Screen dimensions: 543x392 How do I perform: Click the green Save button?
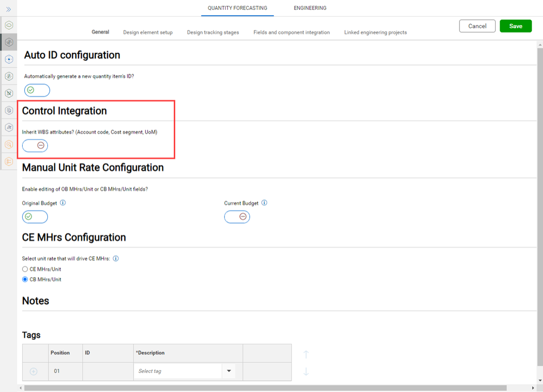[516, 26]
